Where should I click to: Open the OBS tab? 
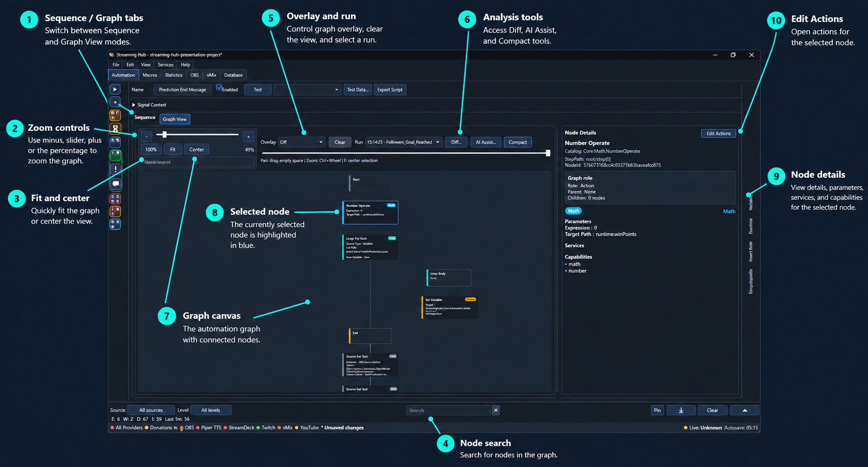[x=194, y=75]
